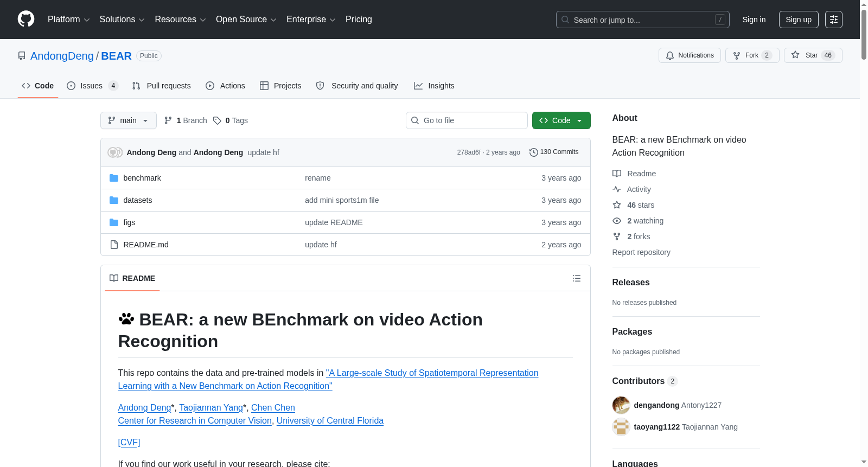Switch to Security and quality tab

tap(357, 86)
